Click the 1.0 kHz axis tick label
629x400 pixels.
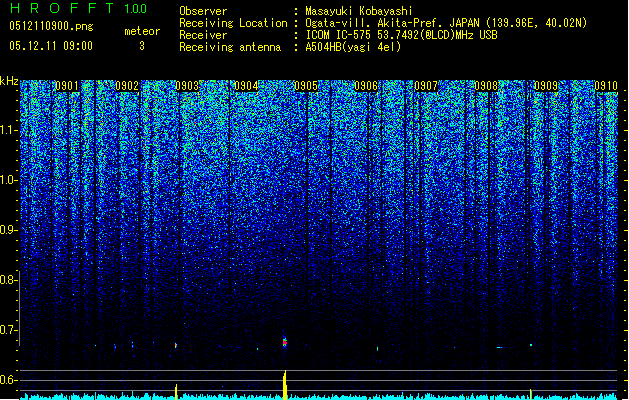point(7,180)
